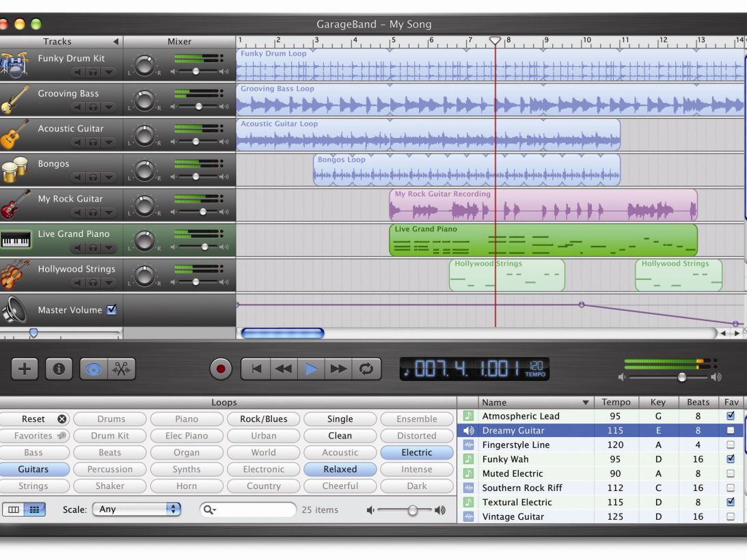Viewport: 747px width, 560px height.
Task: Adjust the loop preview volume slider
Action: point(413,510)
